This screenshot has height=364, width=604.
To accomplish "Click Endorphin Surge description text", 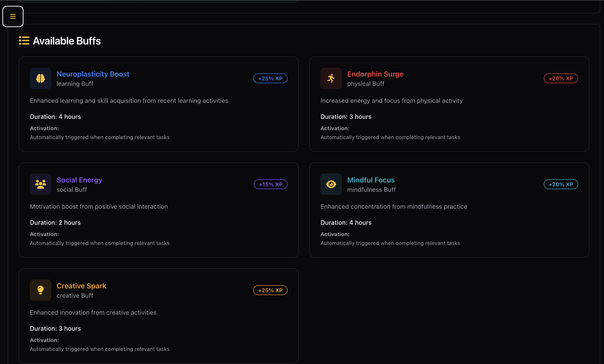I will tap(391, 101).
